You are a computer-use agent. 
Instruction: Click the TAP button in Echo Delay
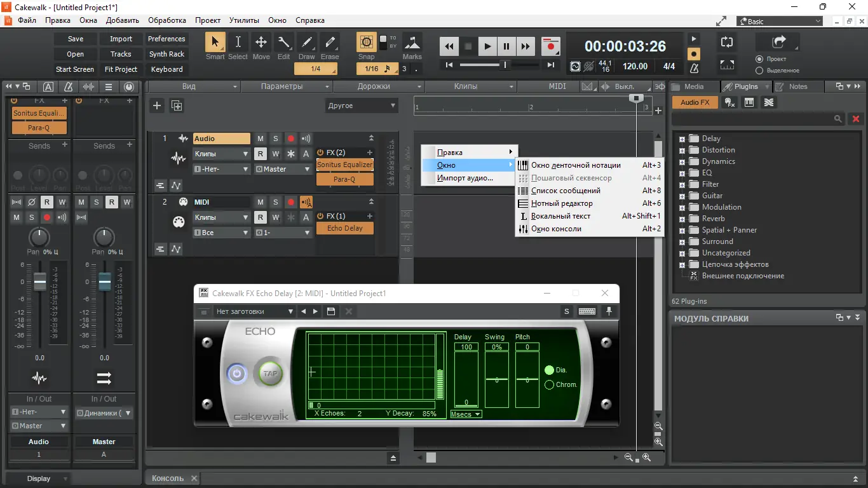click(271, 374)
